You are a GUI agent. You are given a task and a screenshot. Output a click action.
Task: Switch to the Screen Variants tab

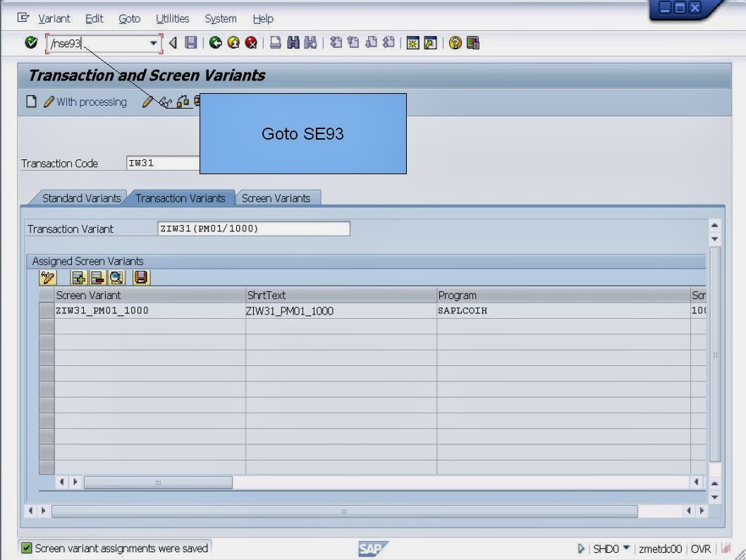tap(277, 198)
